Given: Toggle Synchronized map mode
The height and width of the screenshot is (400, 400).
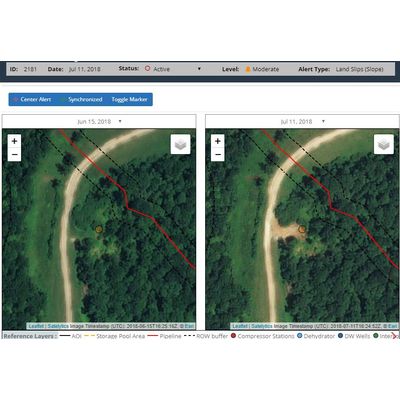Looking at the screenshot, I should [82, 99].
